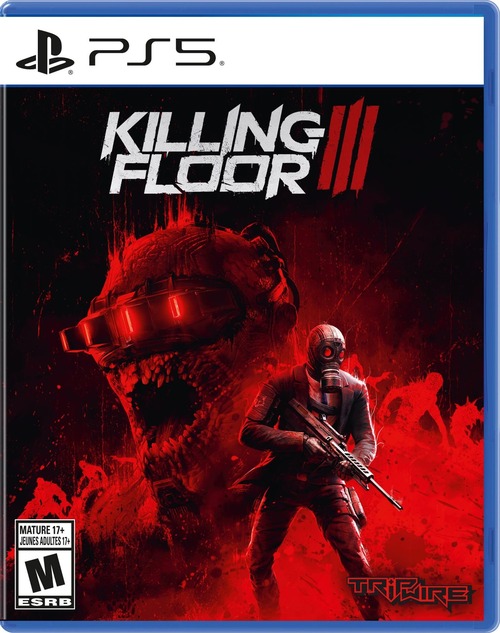Click the red Roman numeral III
The height and width of the screenshot is (633, 500).
pos(349,147)
